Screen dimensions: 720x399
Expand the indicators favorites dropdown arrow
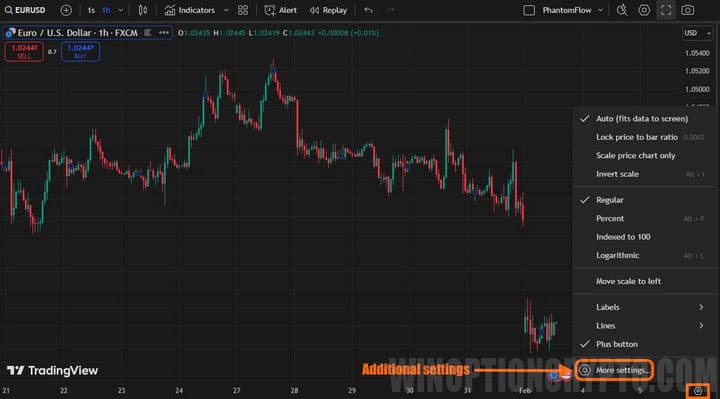226,10
